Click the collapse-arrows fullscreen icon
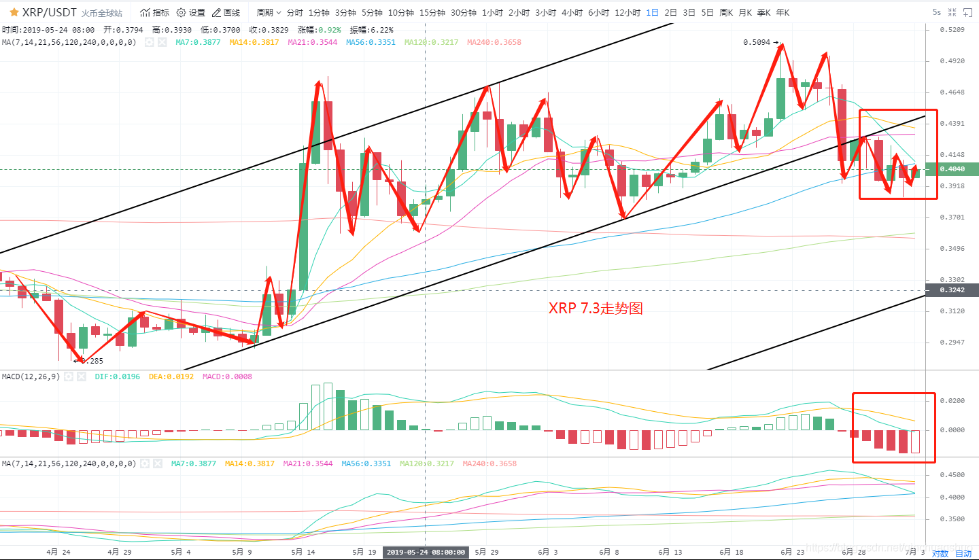Screen dimensions: 979x560 click(x=952, y=12)
